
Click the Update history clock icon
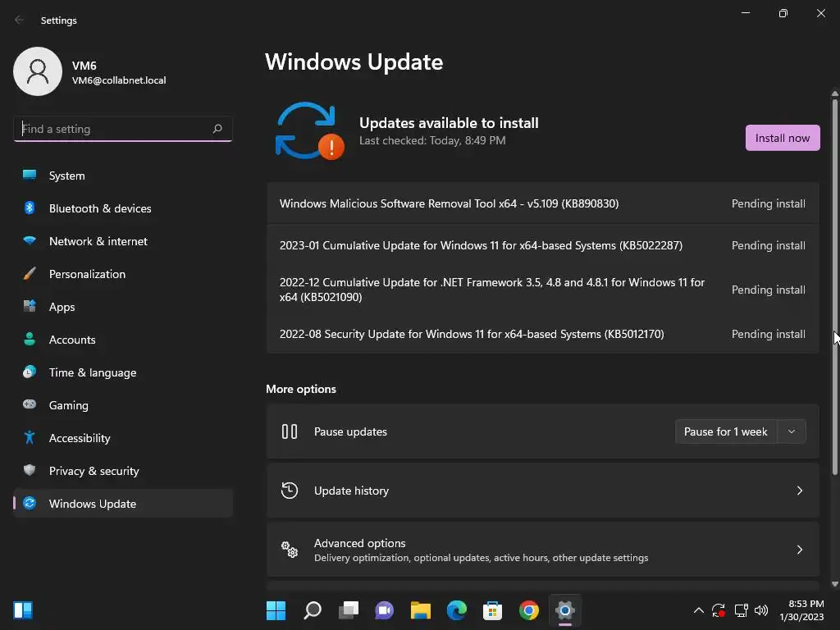tap(290, 491)
